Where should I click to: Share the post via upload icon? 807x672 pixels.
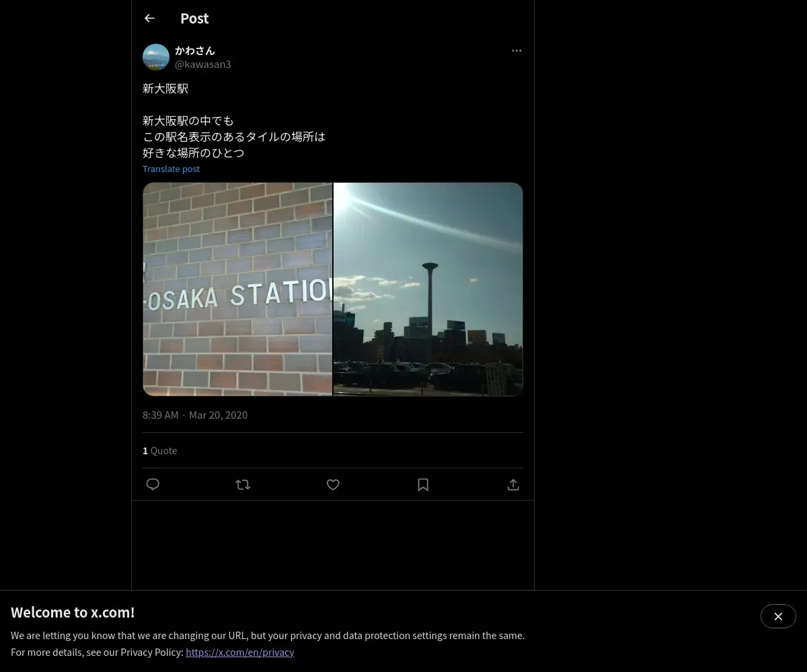[513, 485]
